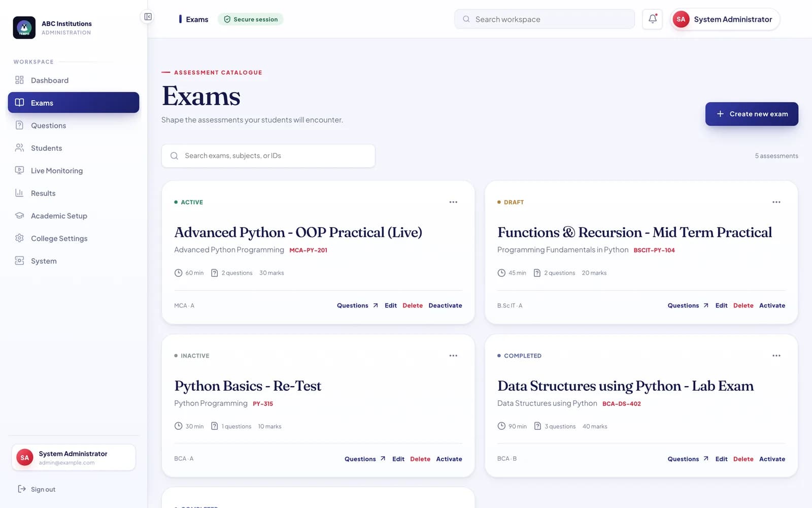The image size is (812, 508).
Task: Edit the Advanced Python OOP Practical exam
Action: pos(391,305)
